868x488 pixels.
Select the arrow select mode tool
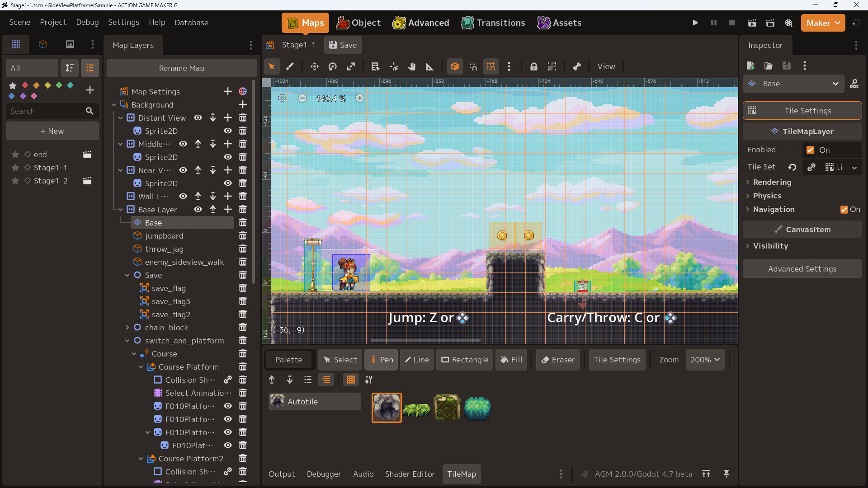272,66
